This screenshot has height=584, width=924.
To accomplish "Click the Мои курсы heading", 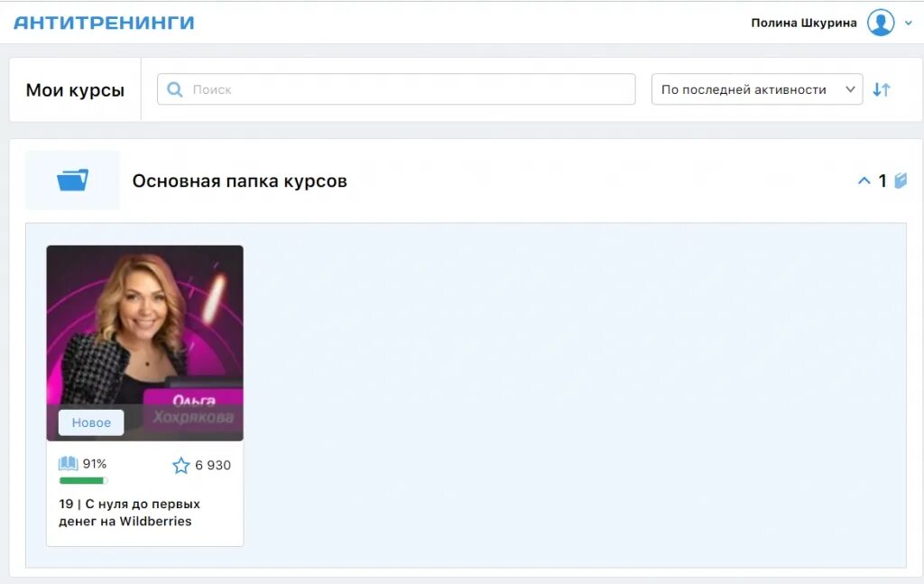I will tap(75, 89).
